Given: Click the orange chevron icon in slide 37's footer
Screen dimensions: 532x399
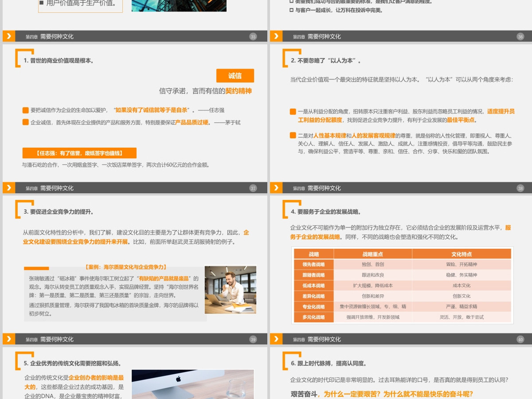Looking at the screenshot, I should coord(9,188).
